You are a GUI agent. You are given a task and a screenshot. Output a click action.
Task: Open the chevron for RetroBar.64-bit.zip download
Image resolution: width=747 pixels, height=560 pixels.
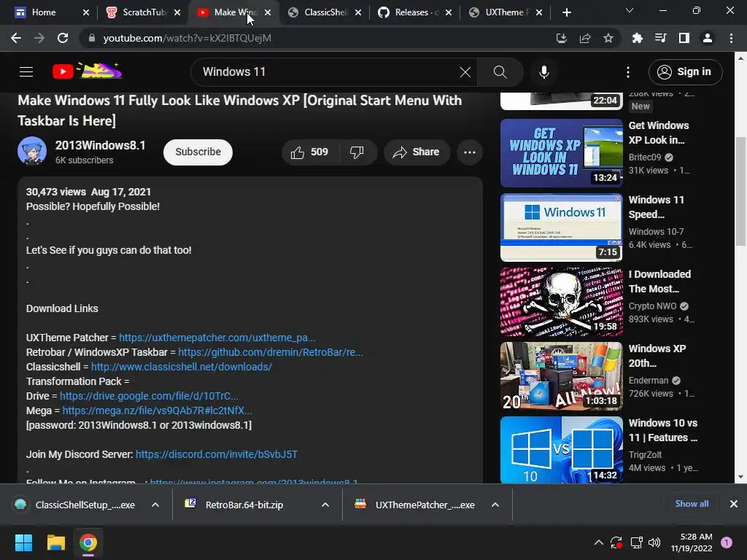tap(325, 505)
